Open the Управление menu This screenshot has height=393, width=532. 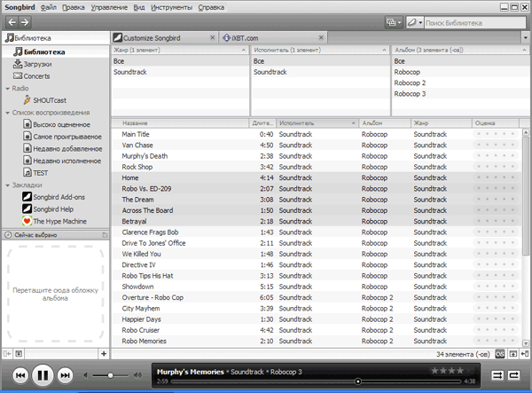click(109, 7)
